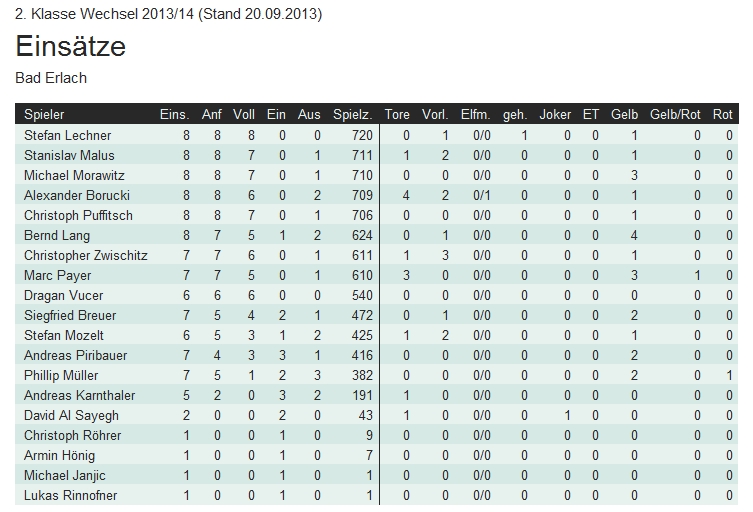Click the Elfm. column header
The width and height of the screenshot is (753, 512).
(x=475, y=115)
